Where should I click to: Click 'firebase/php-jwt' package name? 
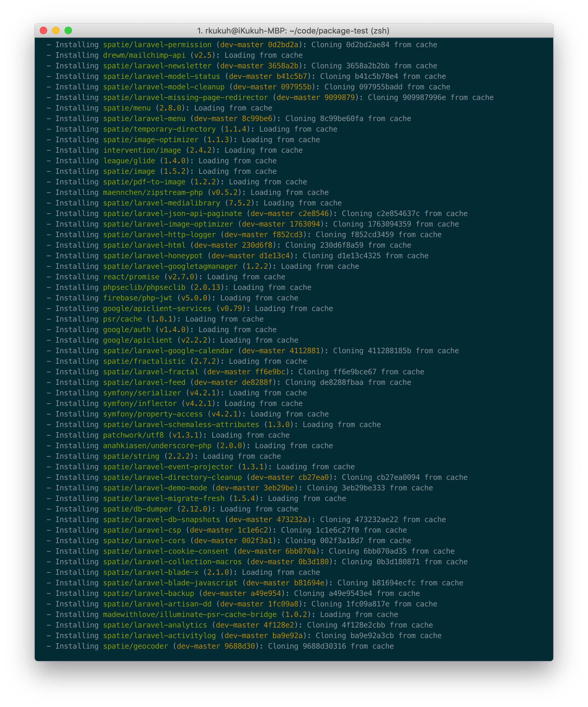(x=138, y=298)
